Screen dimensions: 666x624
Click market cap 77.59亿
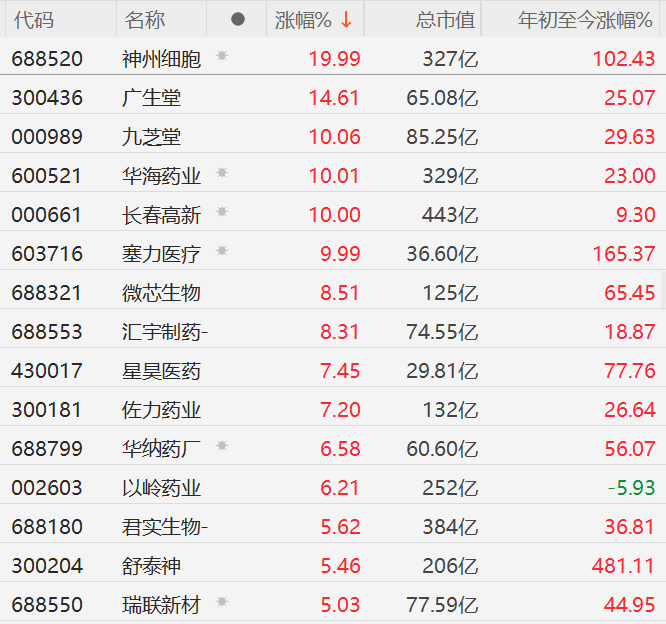click(442, 605)
